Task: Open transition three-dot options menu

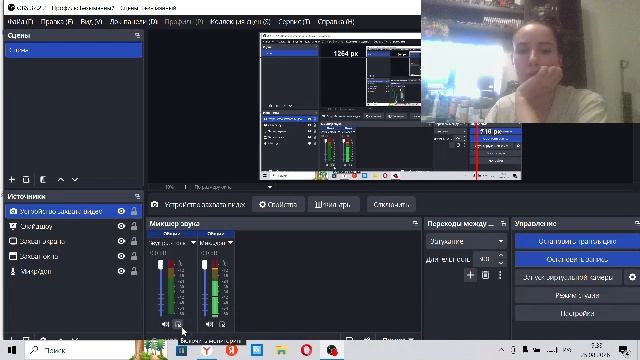Action: (500, 275)
